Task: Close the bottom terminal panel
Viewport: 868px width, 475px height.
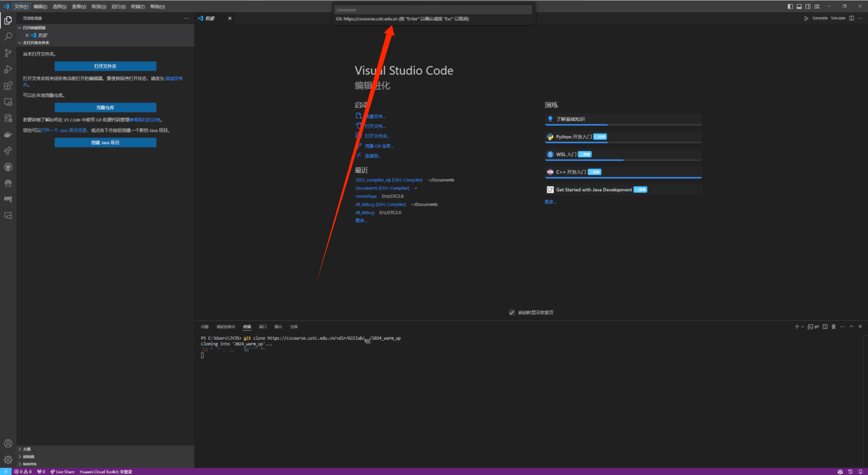Action: pyautogui.click(x=860, y=326)
